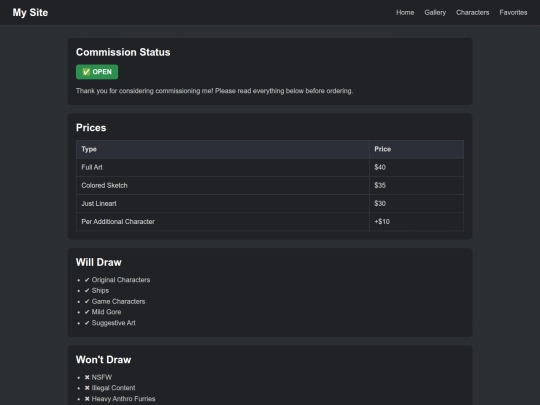Open the Home nav link
This screenshot has height=405, width=540.
point(405,12)
